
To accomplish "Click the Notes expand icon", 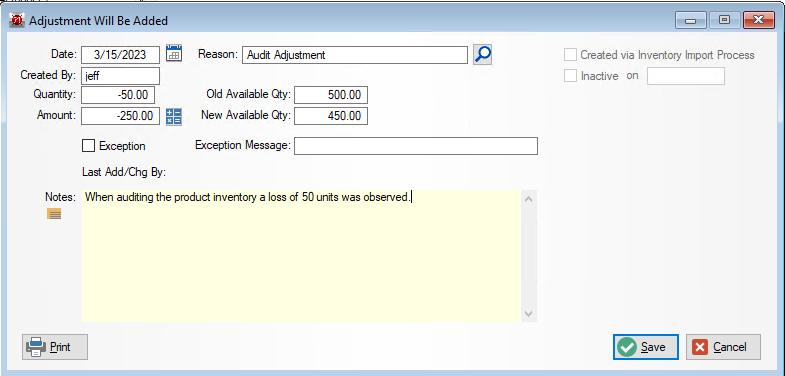I will [54, 214].
